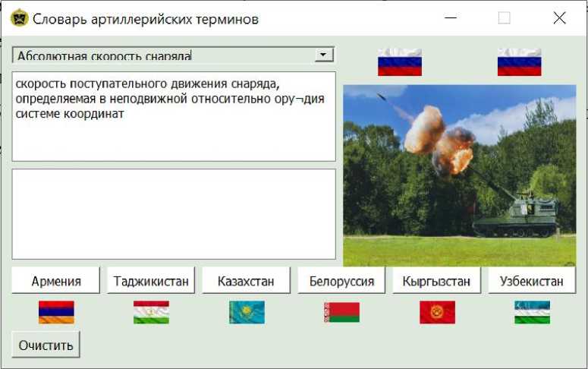The image size is (588, 369).
Task: Click the Kazakhstan flag icon
Action: pos(247,312)
